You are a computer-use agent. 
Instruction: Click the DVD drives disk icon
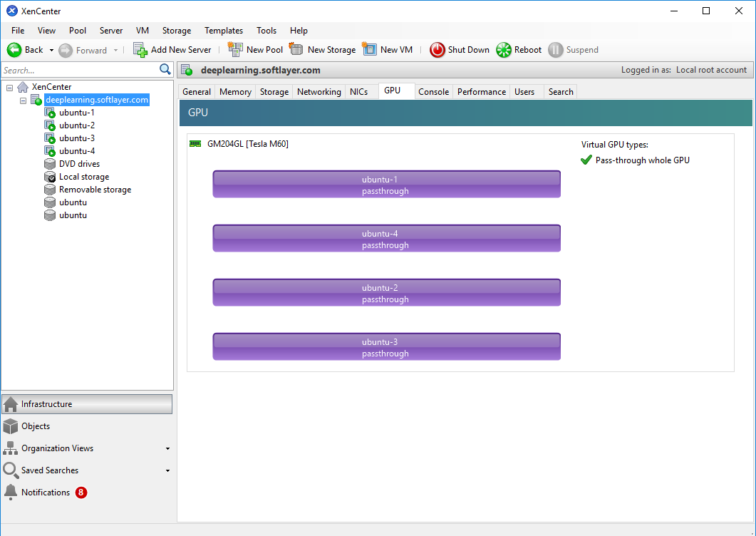point(50,164)
